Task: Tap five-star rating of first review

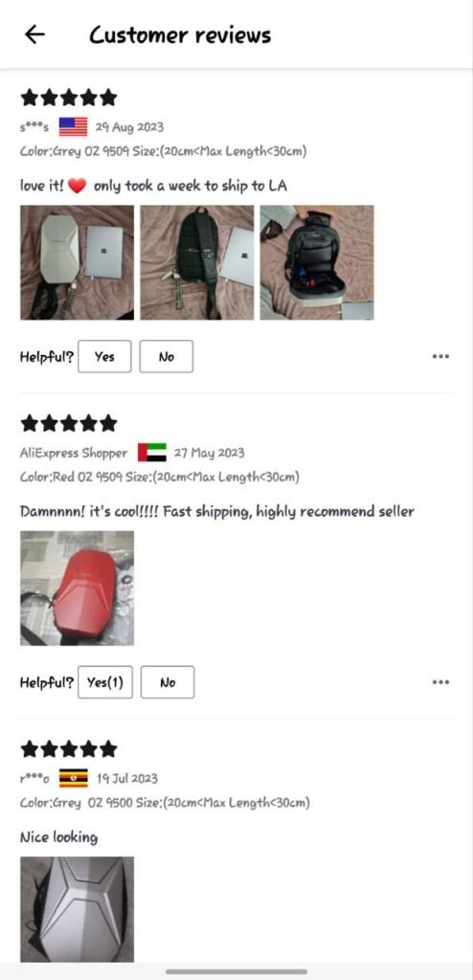Action: tap(69, 98)
